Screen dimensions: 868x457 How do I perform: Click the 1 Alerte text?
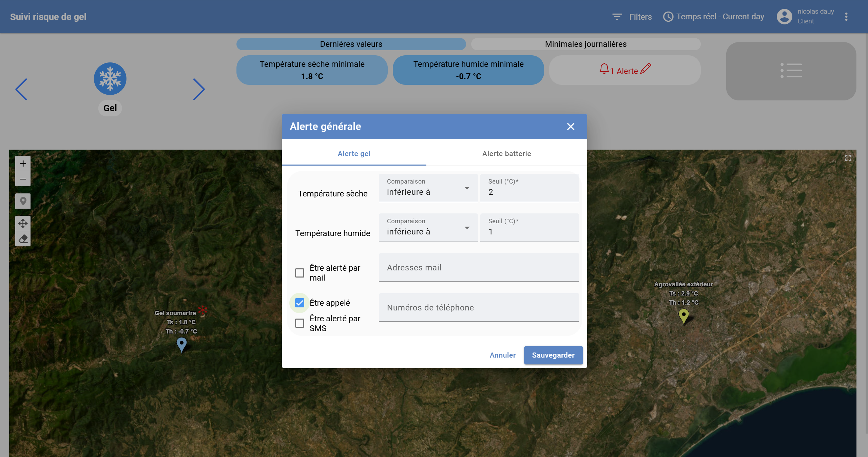(624, 71)
